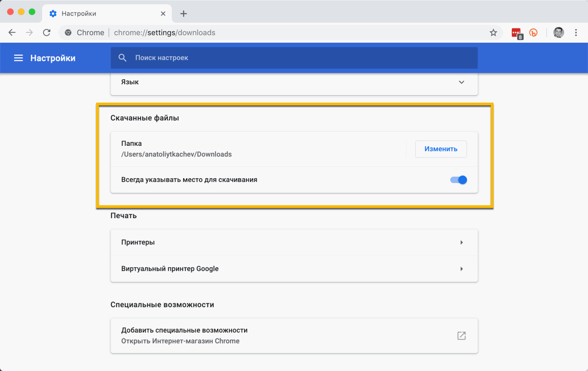Open "Добавить специальные возможности" link

pyautogui.click(x=184, y=330)
